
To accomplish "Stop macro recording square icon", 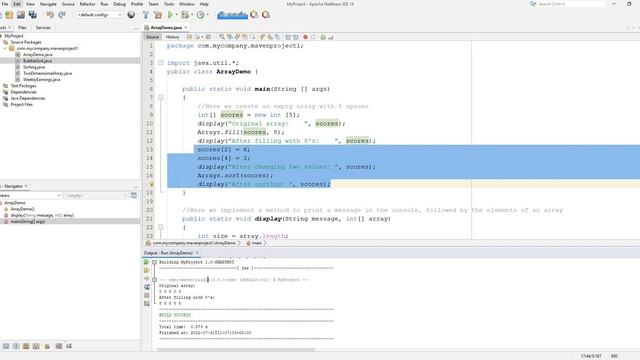I will click(313, 37).
